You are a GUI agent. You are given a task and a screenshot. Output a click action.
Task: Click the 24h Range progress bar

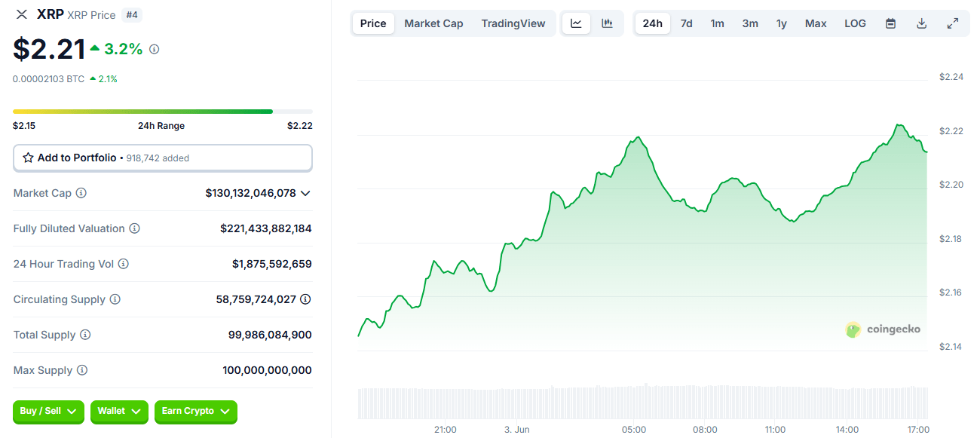pos(163,112)
